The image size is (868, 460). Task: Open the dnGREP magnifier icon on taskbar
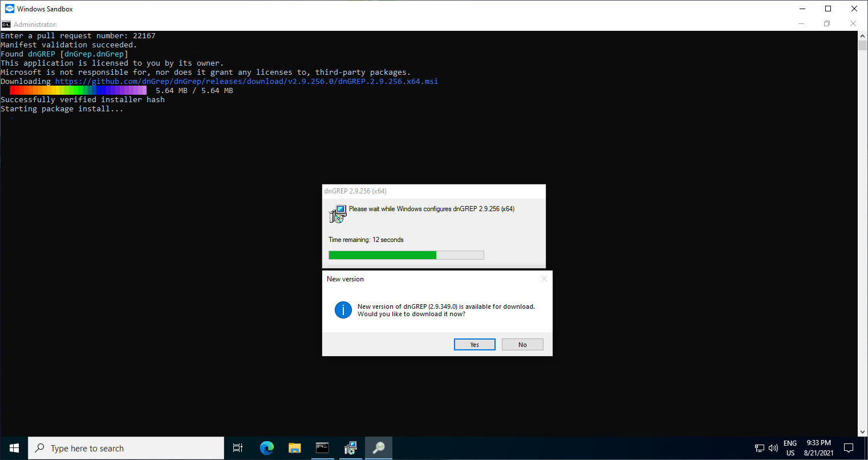378,448
